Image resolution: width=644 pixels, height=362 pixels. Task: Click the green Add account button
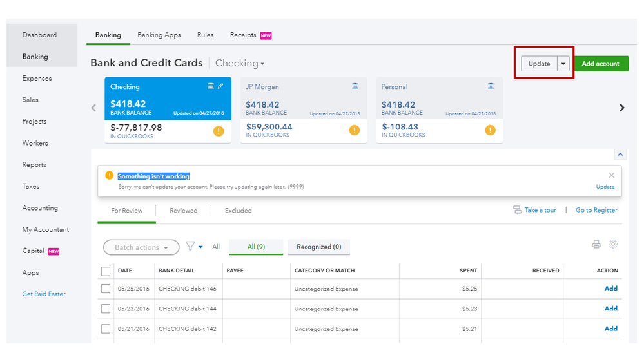pyautogui.click(x=600, y=64)
